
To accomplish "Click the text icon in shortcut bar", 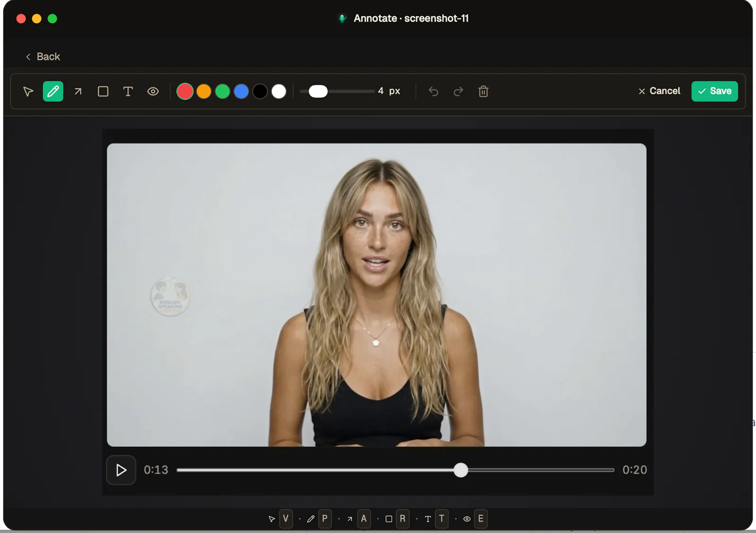I will pyautogui.click(x=428, y=519).
